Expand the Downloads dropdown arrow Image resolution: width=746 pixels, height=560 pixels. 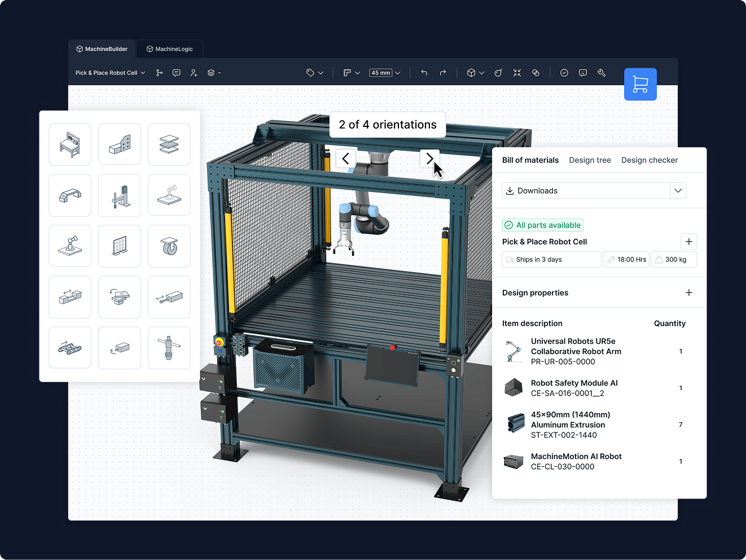(x=678, y=191)
